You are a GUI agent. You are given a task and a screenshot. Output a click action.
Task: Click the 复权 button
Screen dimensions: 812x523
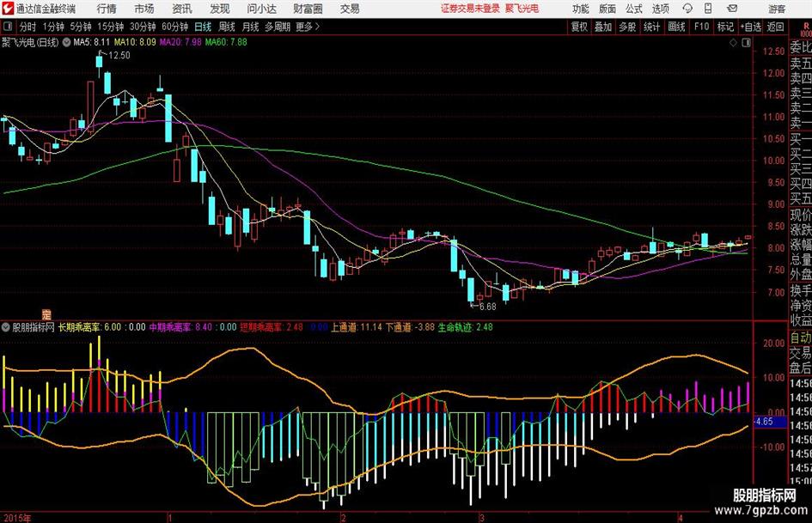click(x=579, y=27)
